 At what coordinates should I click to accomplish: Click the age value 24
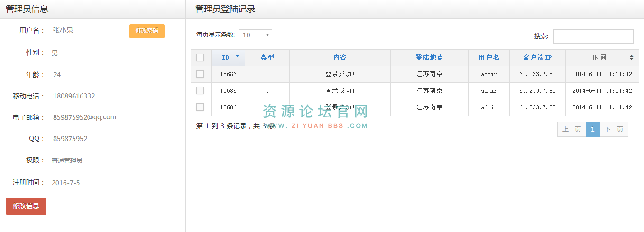point(57,75)
